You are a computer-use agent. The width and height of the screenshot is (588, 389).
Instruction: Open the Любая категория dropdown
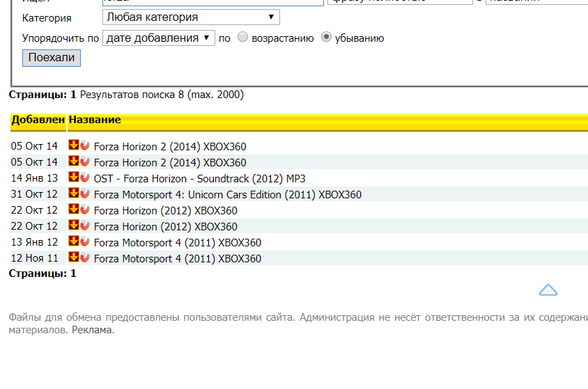coord(191,17)
